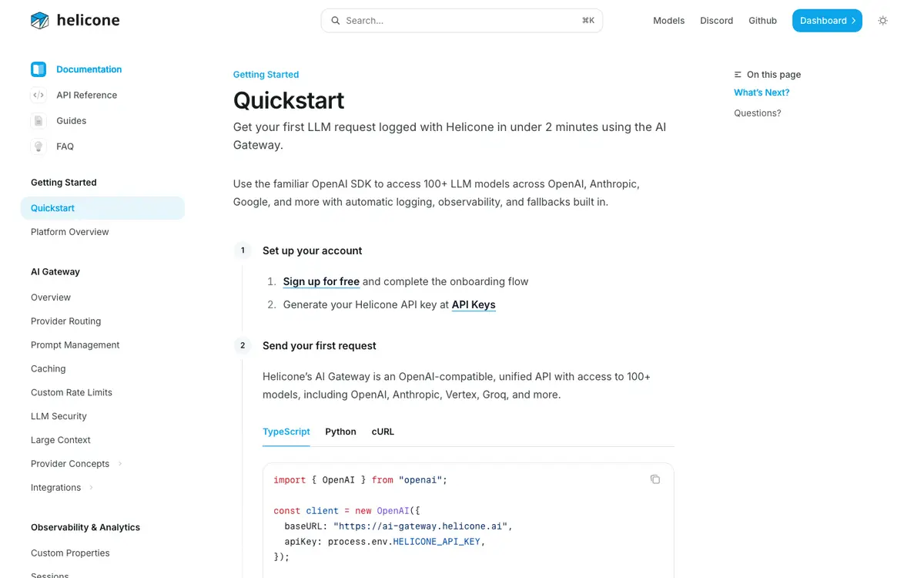Open API Reference in sidebar
The height and width of the screenshot is (578, 924).
(87, 96)
